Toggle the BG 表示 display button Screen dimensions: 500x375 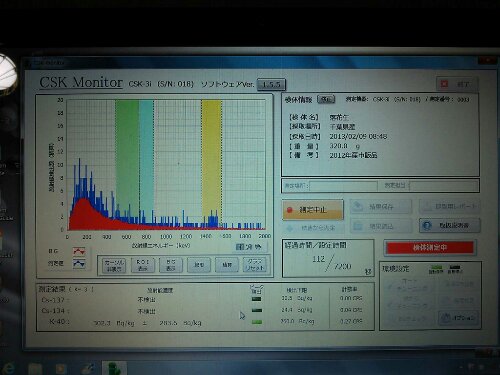point(171,265)
